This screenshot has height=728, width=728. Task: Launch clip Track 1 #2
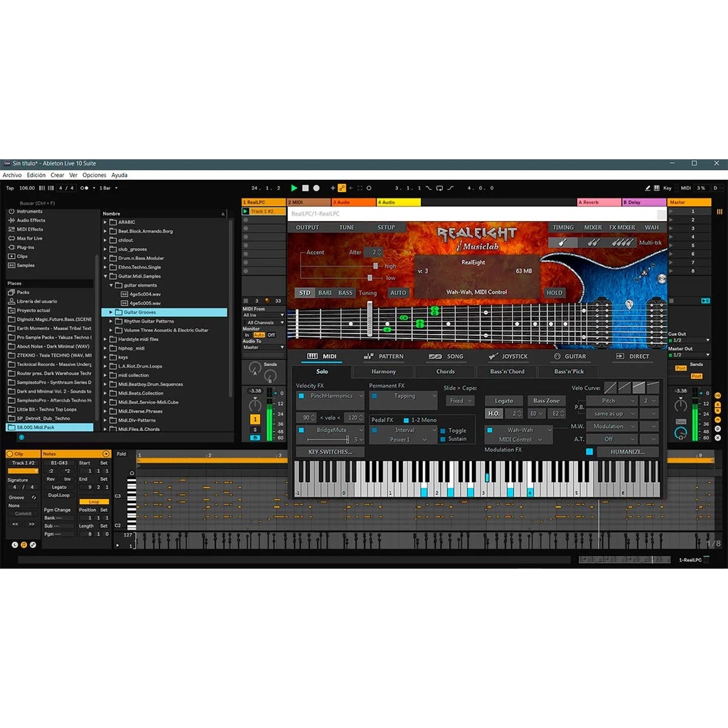(x=245, y=211)
